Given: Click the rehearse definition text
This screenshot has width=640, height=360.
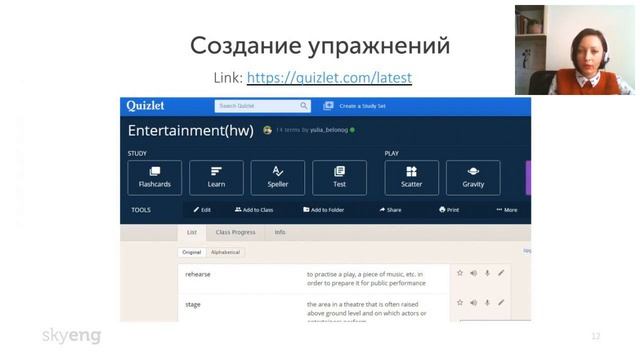Looking at the screenshot, I should (366, 278).
